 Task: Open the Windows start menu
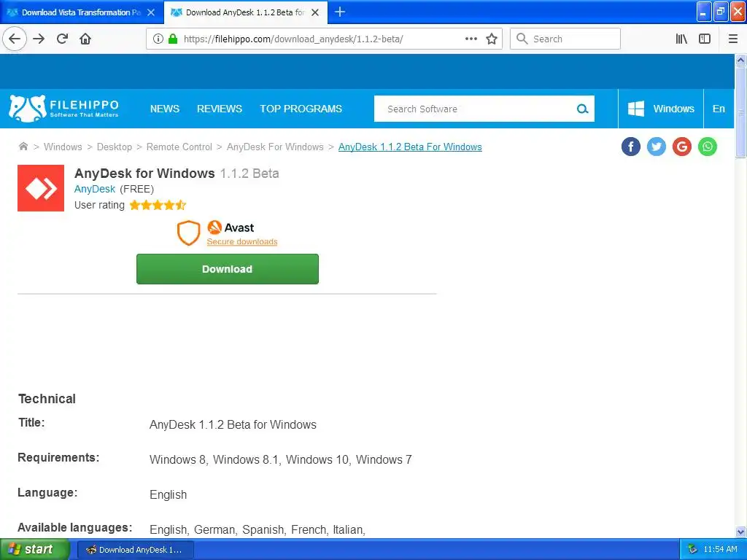click(34, 549)
